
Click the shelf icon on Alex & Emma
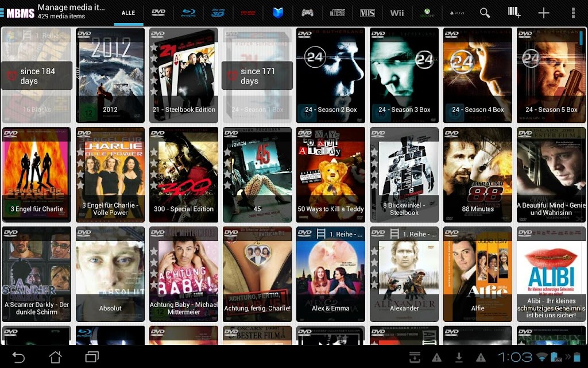tap(321, 234)
